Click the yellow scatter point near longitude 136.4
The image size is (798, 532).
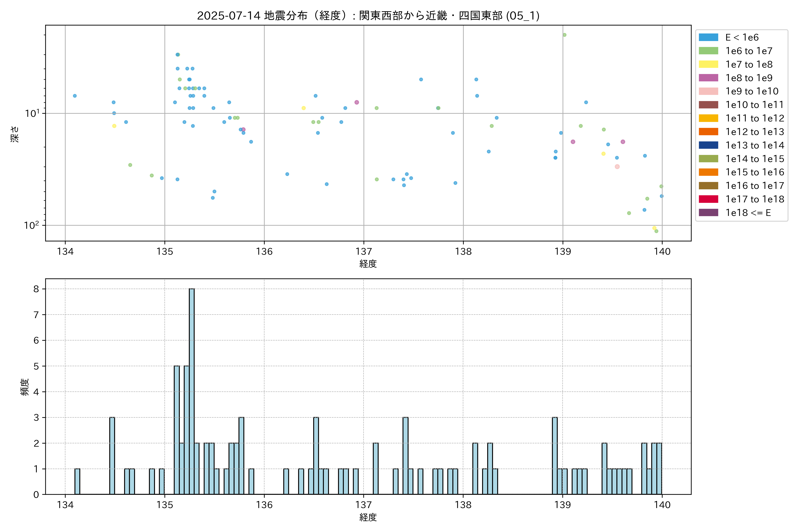click(304, 108)
